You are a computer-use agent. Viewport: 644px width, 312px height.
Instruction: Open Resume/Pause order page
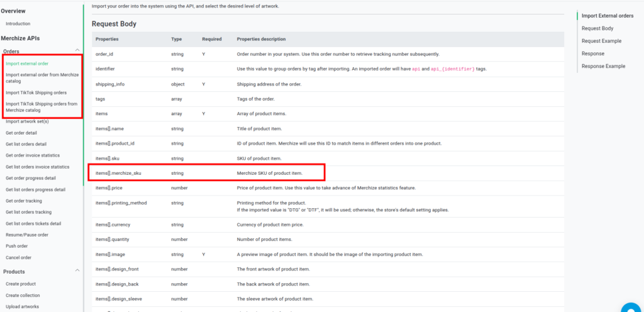click(x=27, y=235)
